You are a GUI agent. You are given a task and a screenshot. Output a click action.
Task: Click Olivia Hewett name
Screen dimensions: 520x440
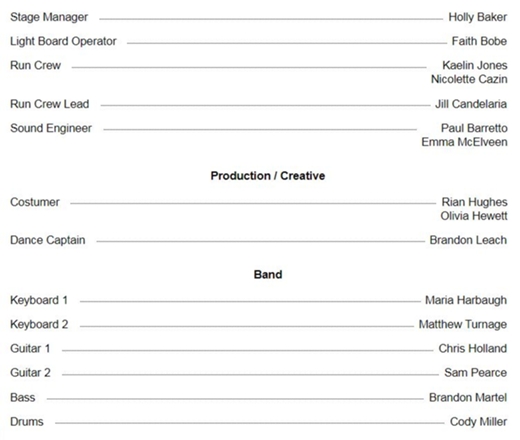(474, 216)
